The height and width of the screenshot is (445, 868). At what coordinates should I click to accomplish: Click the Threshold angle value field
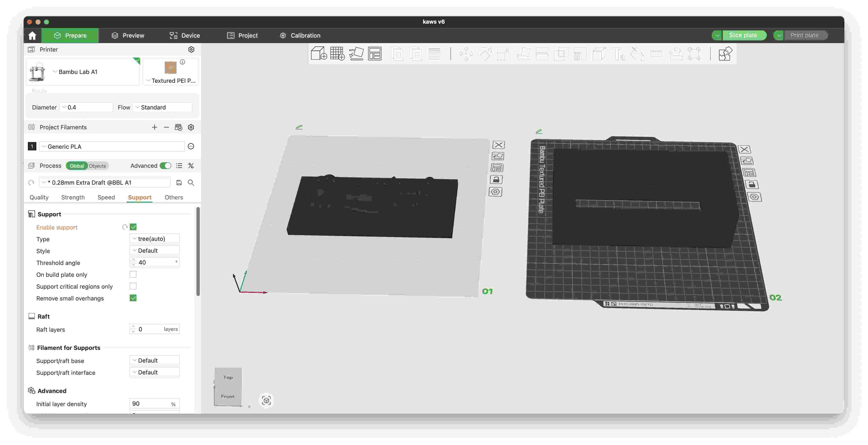click(154, 262)
